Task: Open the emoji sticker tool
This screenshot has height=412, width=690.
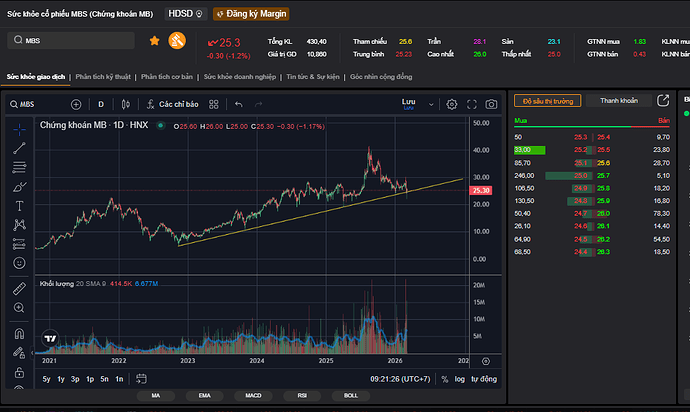Action: tap(19, 262)
